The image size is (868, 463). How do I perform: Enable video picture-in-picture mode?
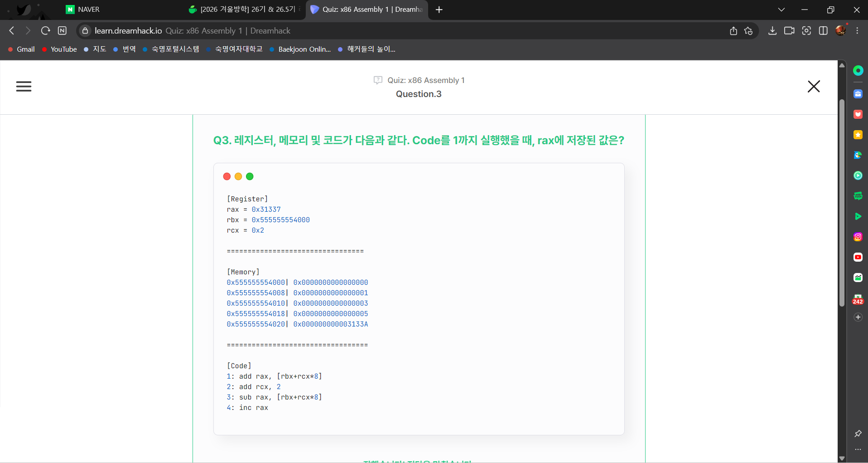(790, 31)
